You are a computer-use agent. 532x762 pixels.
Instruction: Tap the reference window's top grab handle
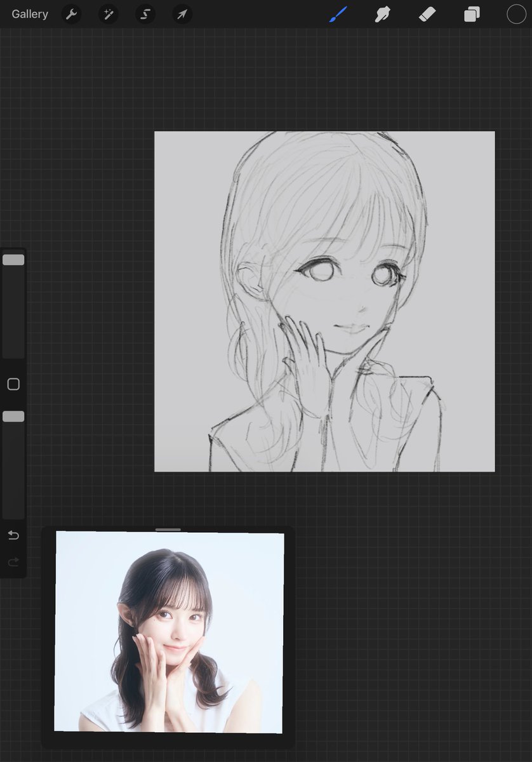(x=168, y=529)
